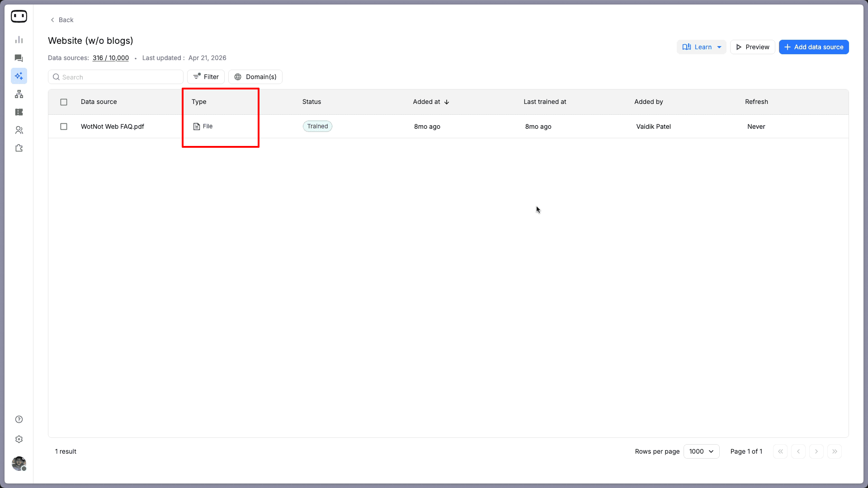Open the analytics bar chart sidebar icon

pyautogui.click(x=19, y=40)
